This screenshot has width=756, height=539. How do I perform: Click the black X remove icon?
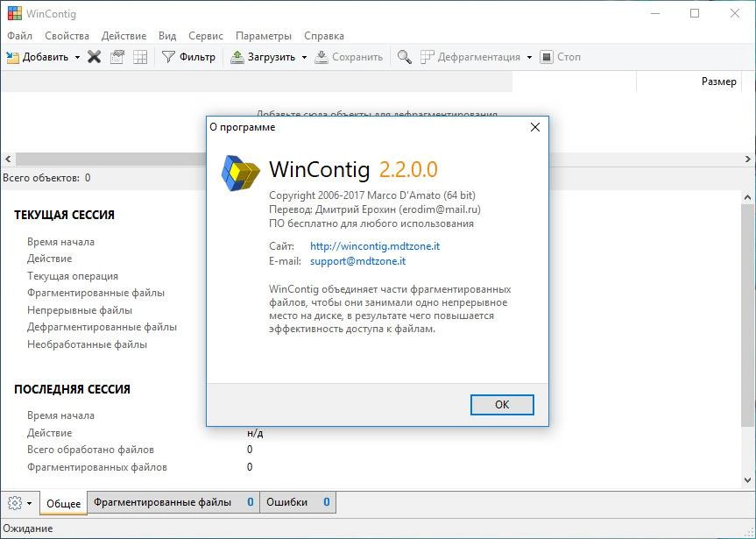point(94,57)
